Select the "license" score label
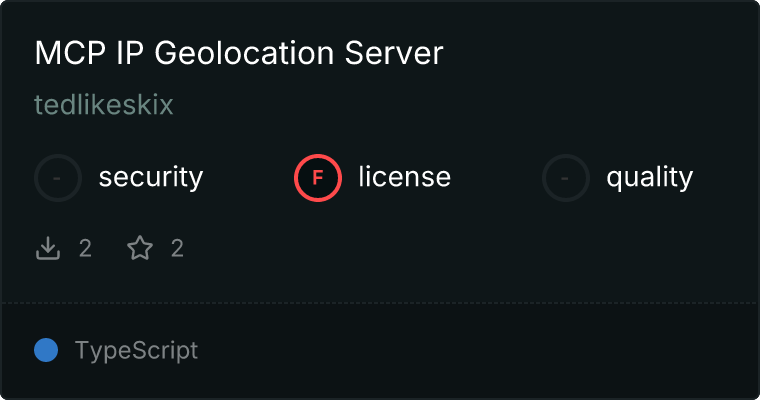The height and width of the screenshot is (400, 760). pyautogui.click(x=404, y=178)
